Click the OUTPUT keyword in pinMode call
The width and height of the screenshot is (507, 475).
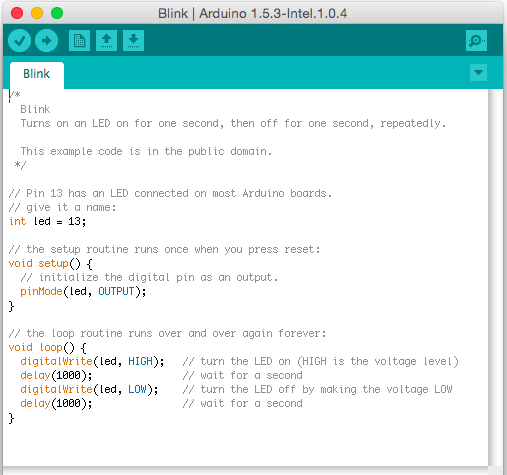point(116,292)
